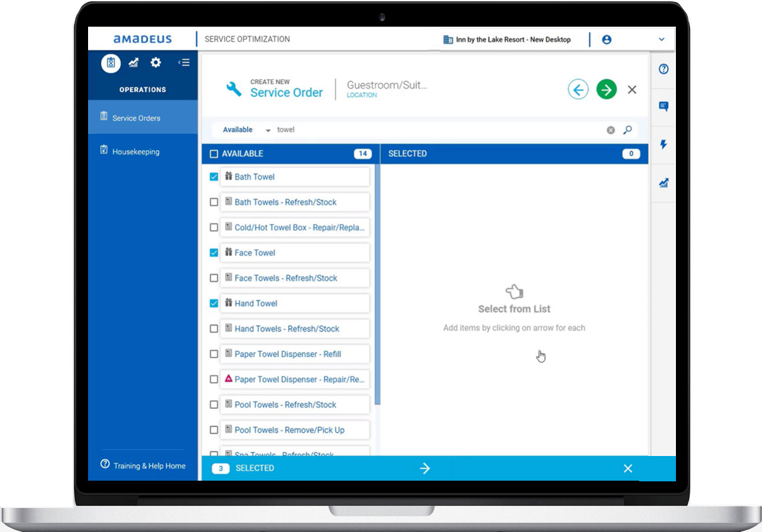The height and width of the screenshot is (532, 762).
Task: Open the analytics chart icon in sidebar header
Action: tap(133, 63)
